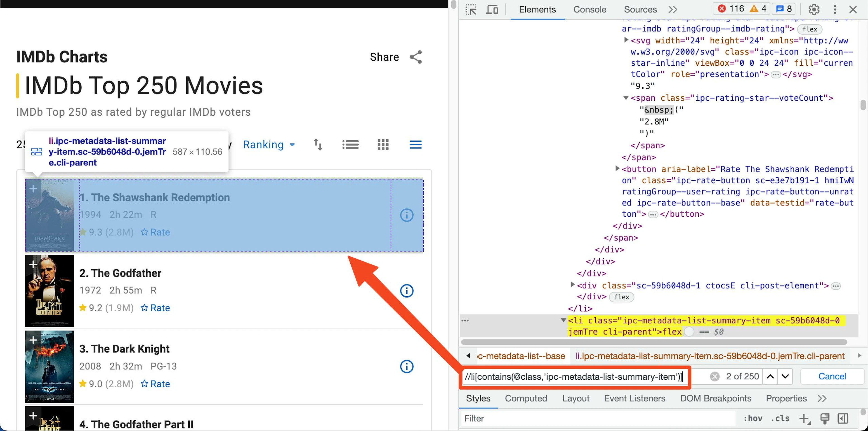868x431 pixels.
Task: Open the Event Listeners tab
Action: coord(634,398)
